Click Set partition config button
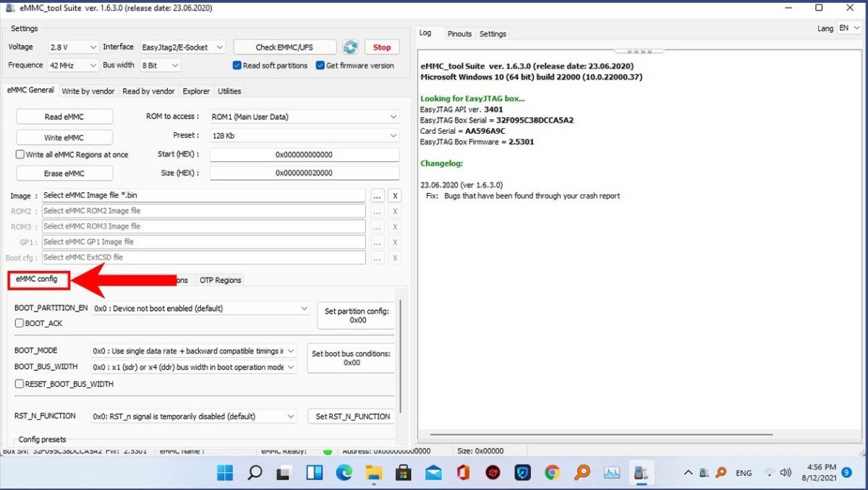This screenshot has width=868, height=490. click(x=357, y=316)
